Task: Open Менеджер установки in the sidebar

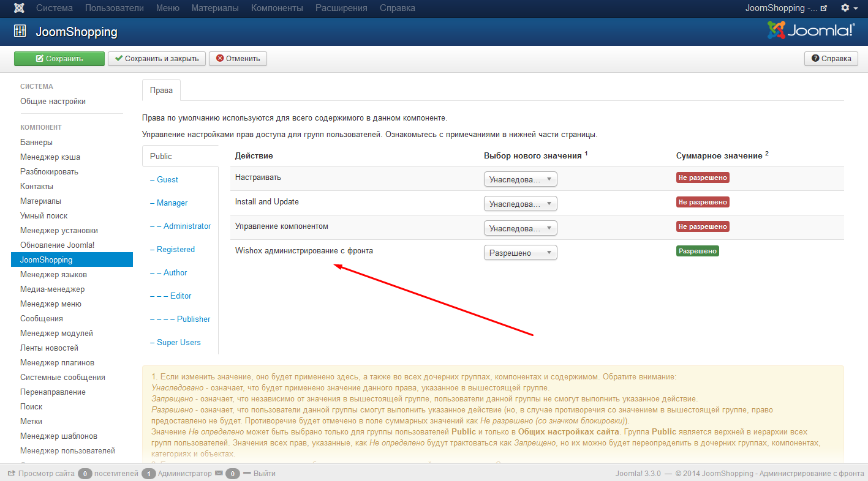Action: [59, 231]
